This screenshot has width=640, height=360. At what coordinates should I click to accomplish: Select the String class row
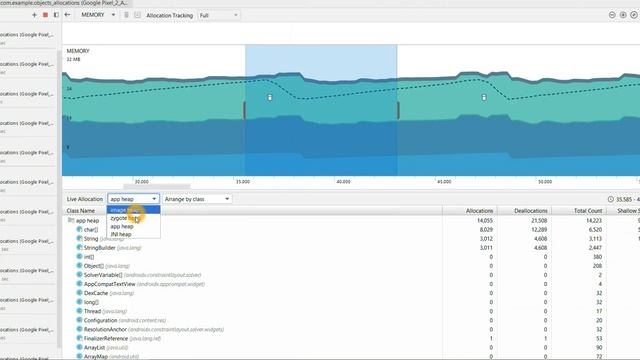pyautogui.click(x=351, y=238)
